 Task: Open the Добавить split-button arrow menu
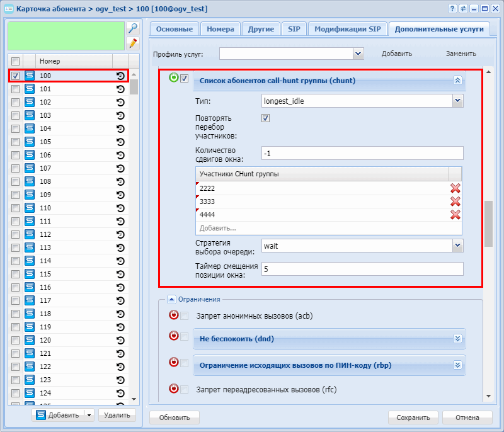pyautogui.click(x=89, y=415)
